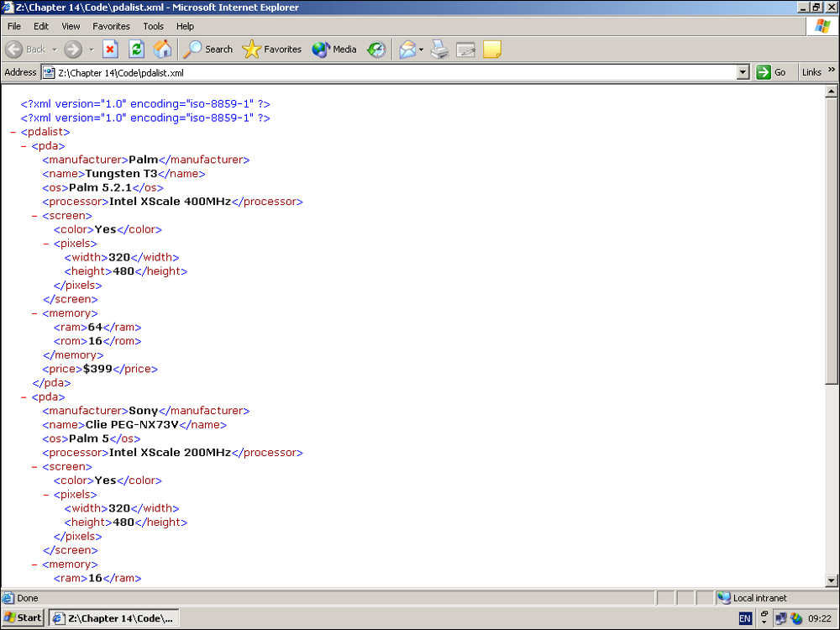Open the Tools menu
840x630 pixels.
tap(153, 26)
